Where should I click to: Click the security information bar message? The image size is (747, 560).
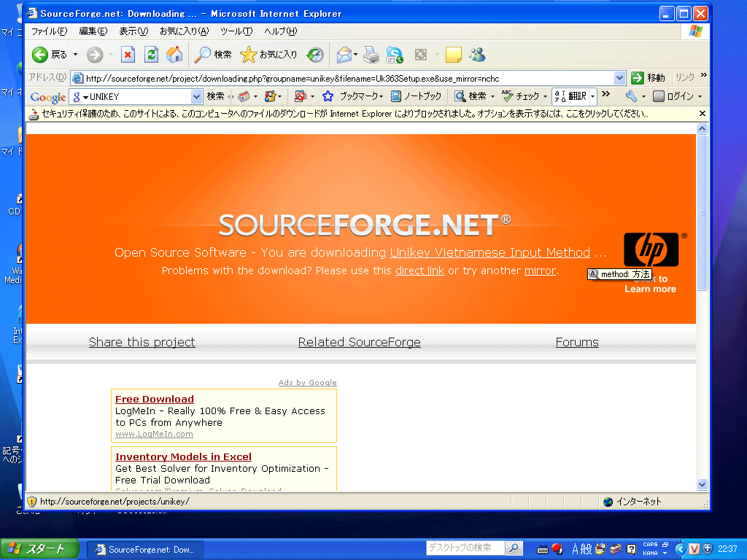coord(345,114)
